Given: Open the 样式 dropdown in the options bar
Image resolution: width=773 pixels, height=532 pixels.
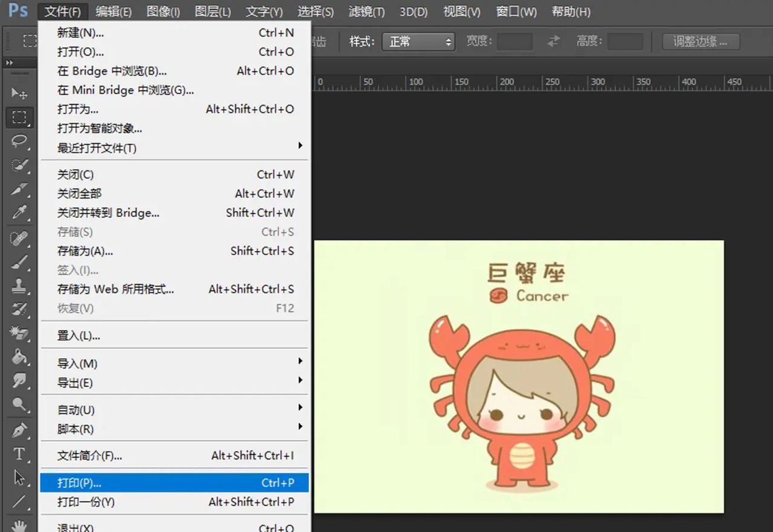Looking at the screenshot, I should tap(419, 42).
